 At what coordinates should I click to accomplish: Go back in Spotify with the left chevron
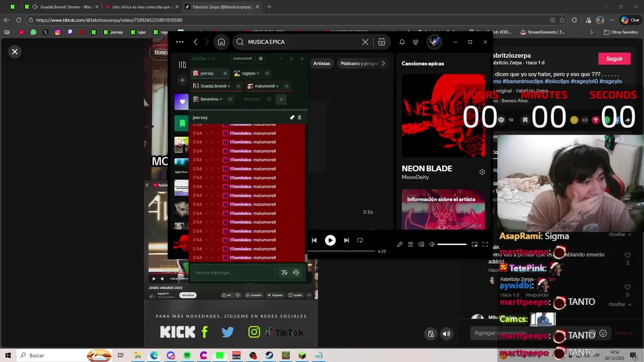[x=196, y=42]
